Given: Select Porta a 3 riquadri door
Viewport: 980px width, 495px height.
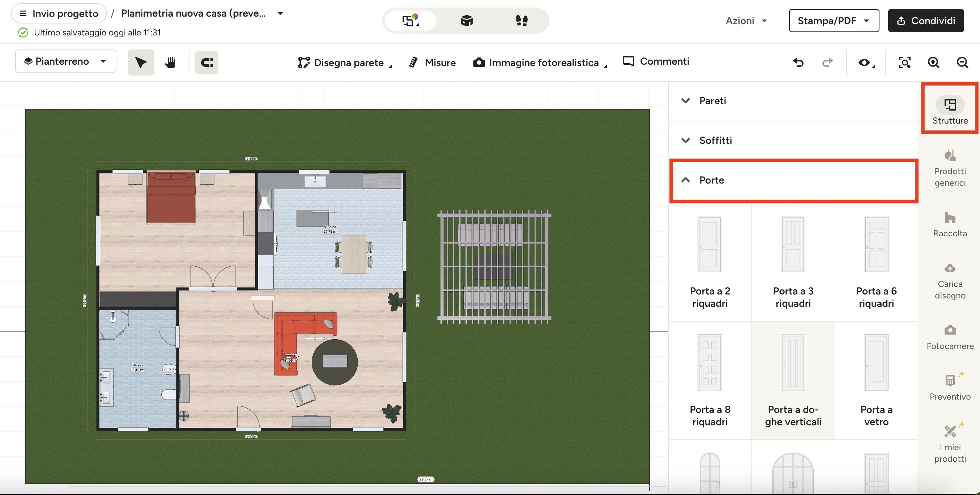Looking at the screenshot, I should (x=793, y=262).
